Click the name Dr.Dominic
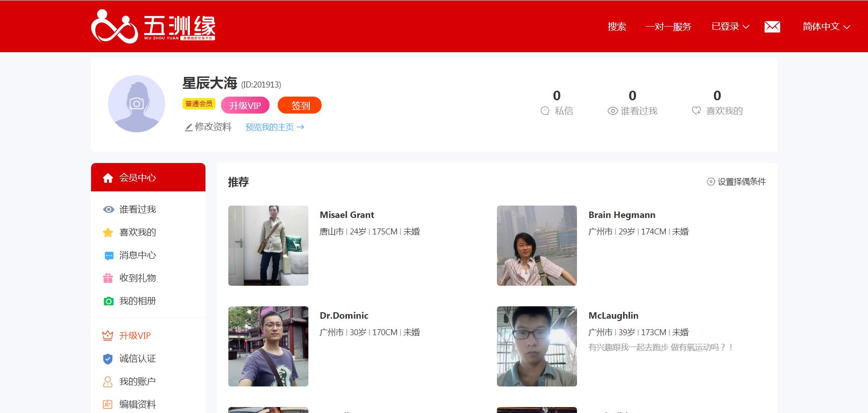 pos(344,315)
